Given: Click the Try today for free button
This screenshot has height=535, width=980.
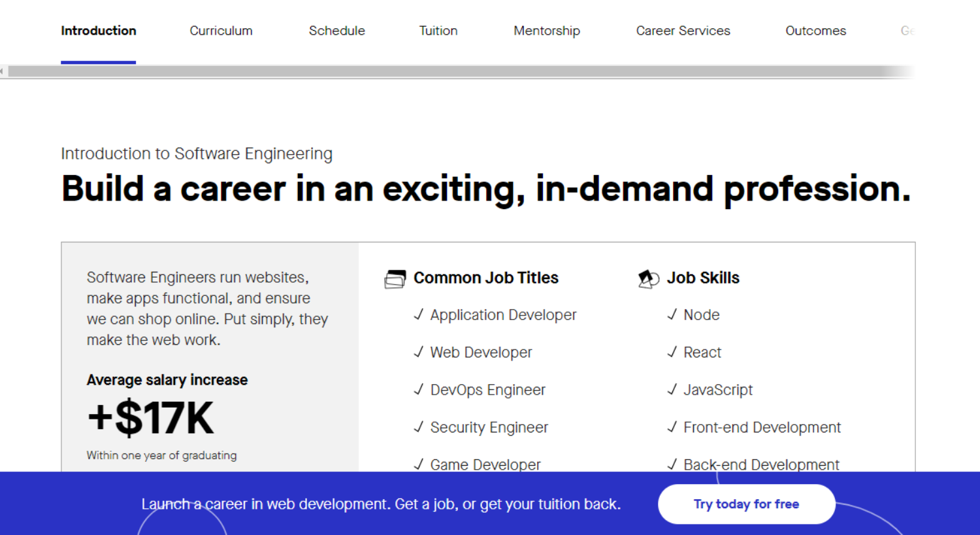Looking at the screenshot, I should click(746, 504).
